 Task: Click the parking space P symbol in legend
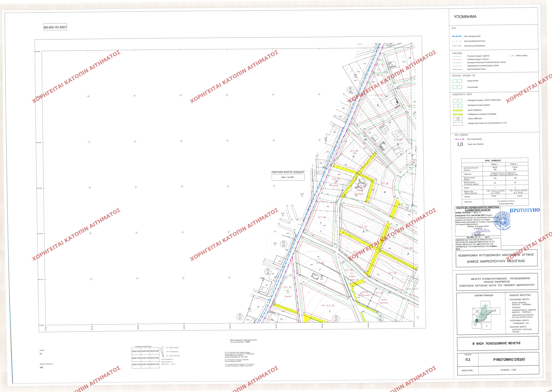click(x=458, y=119)
